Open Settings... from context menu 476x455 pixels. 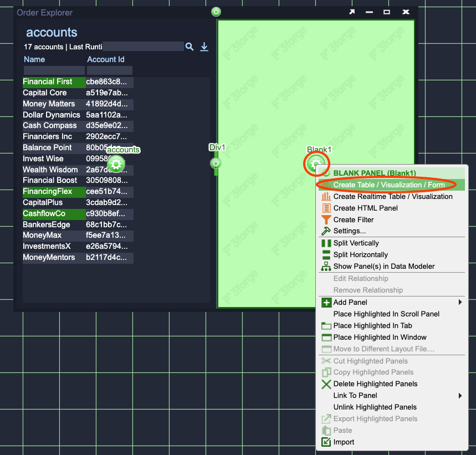point(349,231)
